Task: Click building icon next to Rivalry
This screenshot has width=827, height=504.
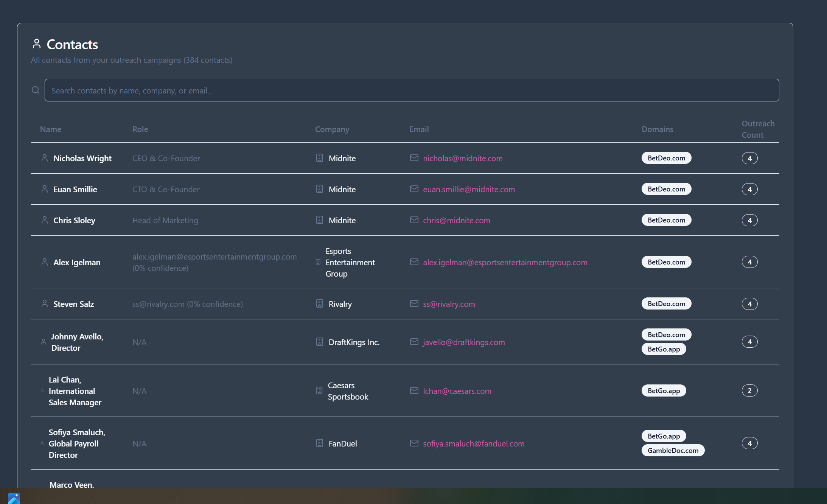Action: click(x=320, y=304)
